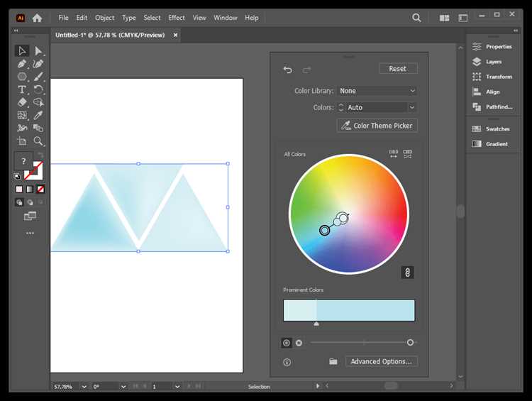Set paint mode to None
Viewport: 532px width, 401px height.
coord(40,189)
